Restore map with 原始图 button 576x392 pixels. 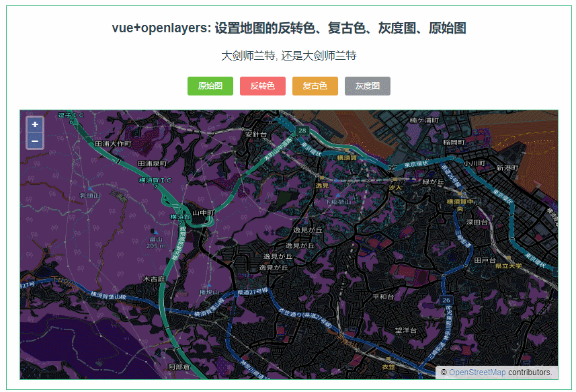tap(210, 86)
